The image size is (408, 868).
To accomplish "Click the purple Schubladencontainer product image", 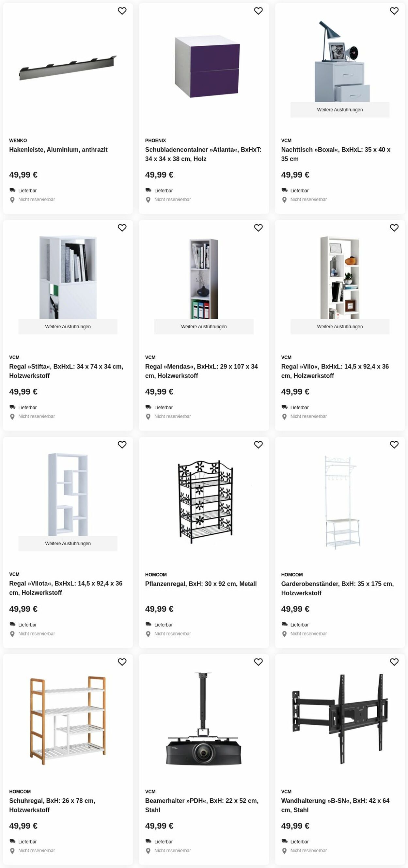I will 207,67.
